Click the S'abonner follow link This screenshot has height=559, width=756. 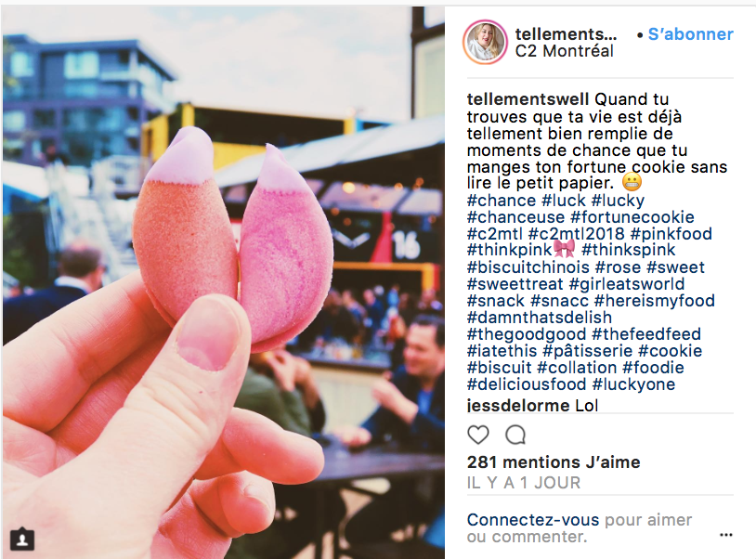click(690, 34)
